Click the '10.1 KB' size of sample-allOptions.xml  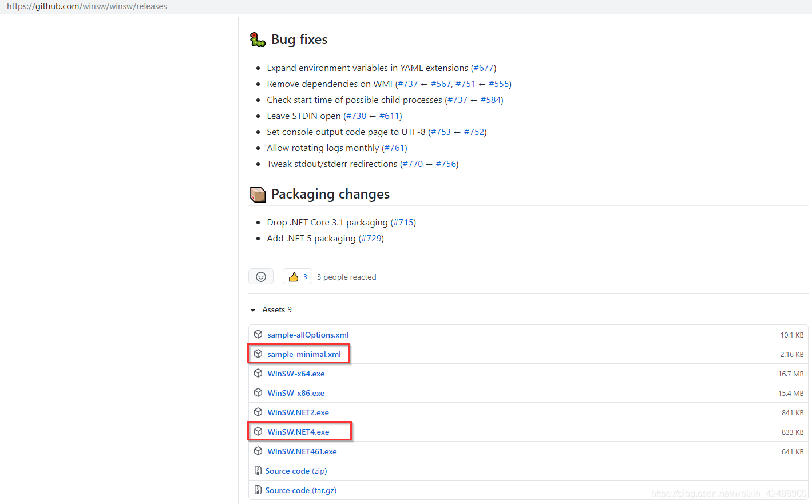point(792,335)
